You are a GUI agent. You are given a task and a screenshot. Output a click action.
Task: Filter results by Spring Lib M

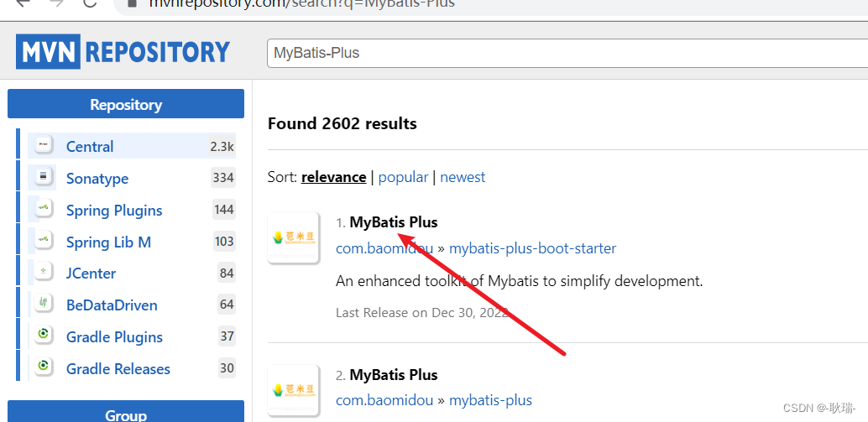click(x=108, y=242)
